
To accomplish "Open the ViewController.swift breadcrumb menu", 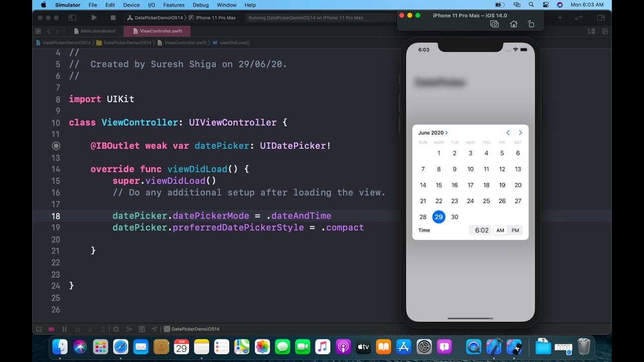I will (182, 43).
